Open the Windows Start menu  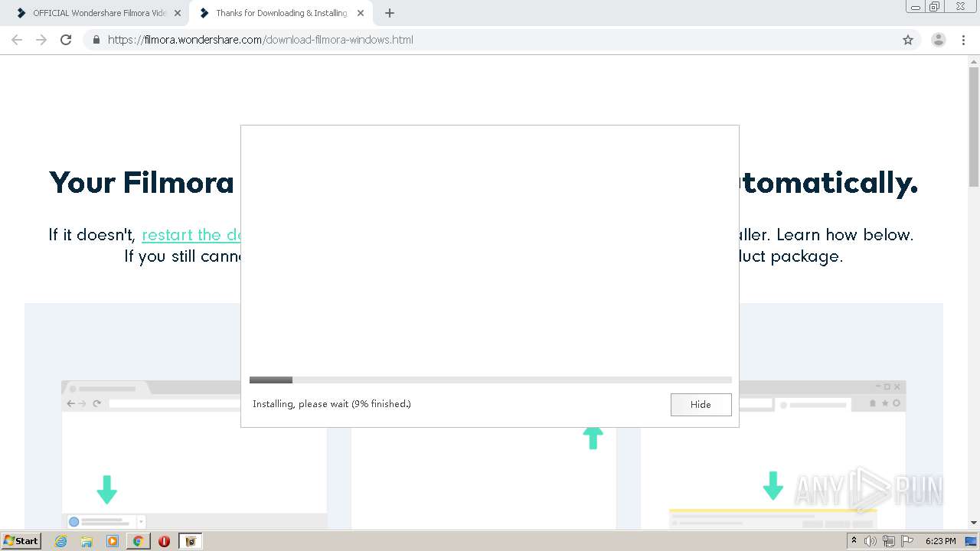[x=21, y=541]
